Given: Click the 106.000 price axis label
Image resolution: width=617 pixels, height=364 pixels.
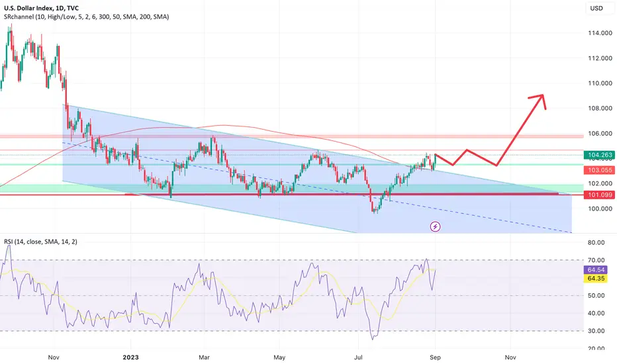Looking at the screenshot, I should [x=600, y=134].
